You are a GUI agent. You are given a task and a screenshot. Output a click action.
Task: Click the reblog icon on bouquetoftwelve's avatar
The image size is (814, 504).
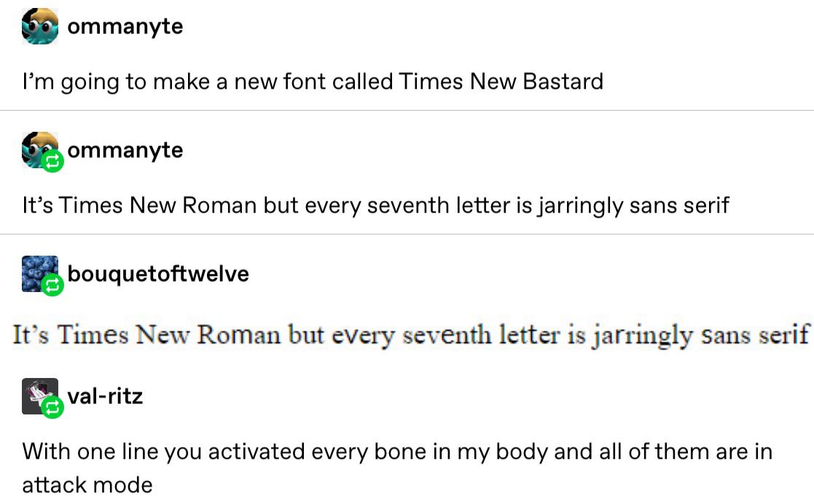click(x=52, y=286)
